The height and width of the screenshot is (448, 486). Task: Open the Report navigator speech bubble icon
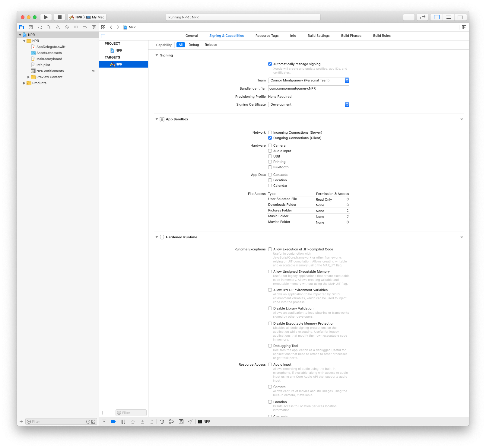tap(94, 27)
